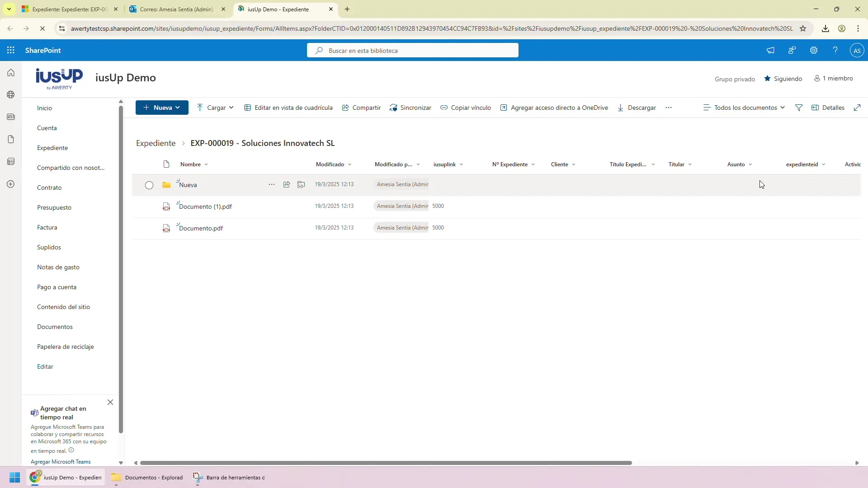This screenshot has height=488, width=868.
Task: Click the toolbar overflow ellipsis next to Descargar
Action: click(669, 108)
